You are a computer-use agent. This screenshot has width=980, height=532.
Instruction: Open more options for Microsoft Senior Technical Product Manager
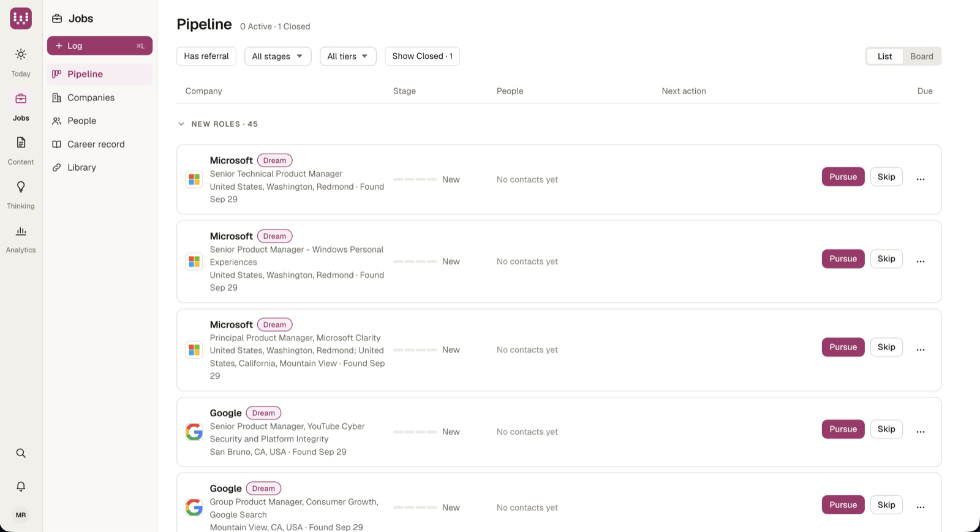point(921,179)
